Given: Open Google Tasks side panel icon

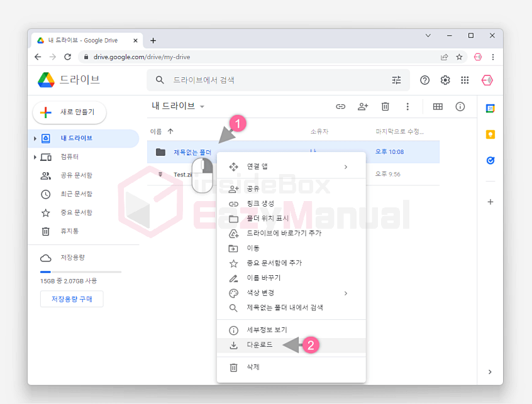Looking at the screenshot, I should click(x=490, y=160).
